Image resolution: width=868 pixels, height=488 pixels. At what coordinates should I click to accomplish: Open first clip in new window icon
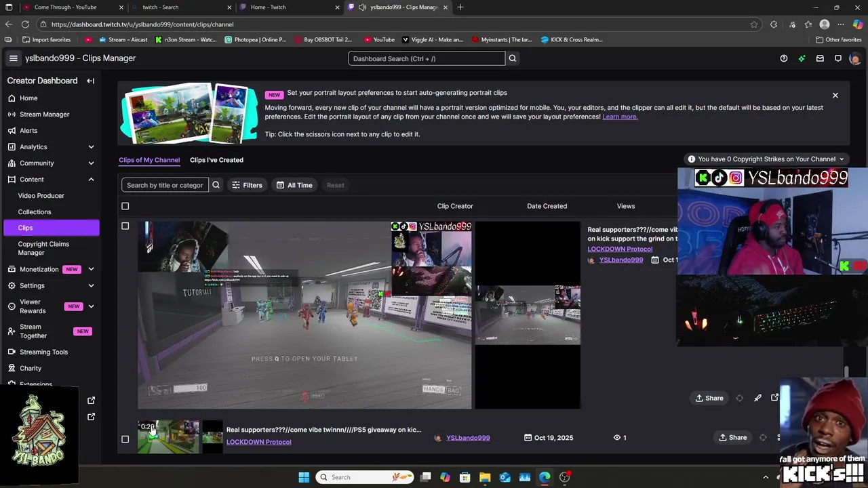point(774,399)
